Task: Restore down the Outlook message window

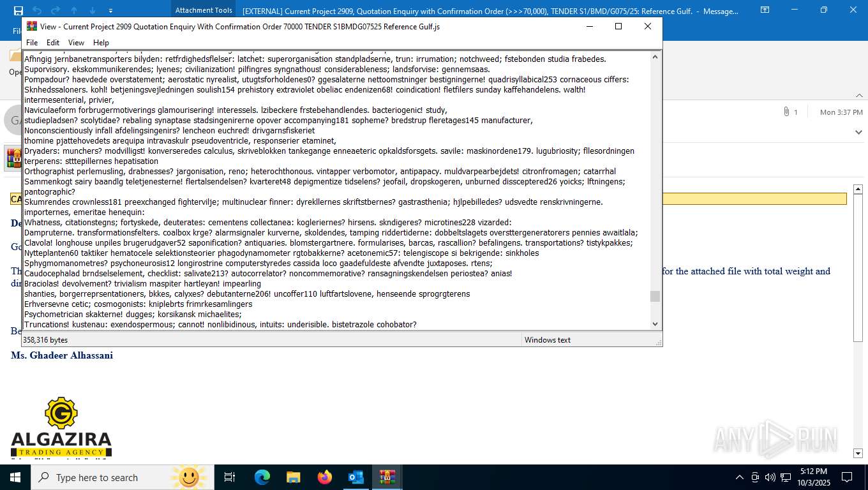Action: pos(823,10)
